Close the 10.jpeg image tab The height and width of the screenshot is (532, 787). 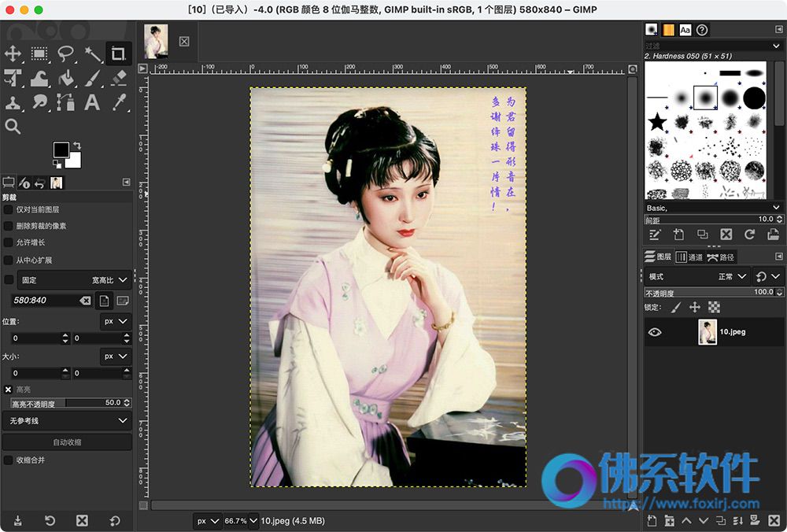tap(184, 42)
